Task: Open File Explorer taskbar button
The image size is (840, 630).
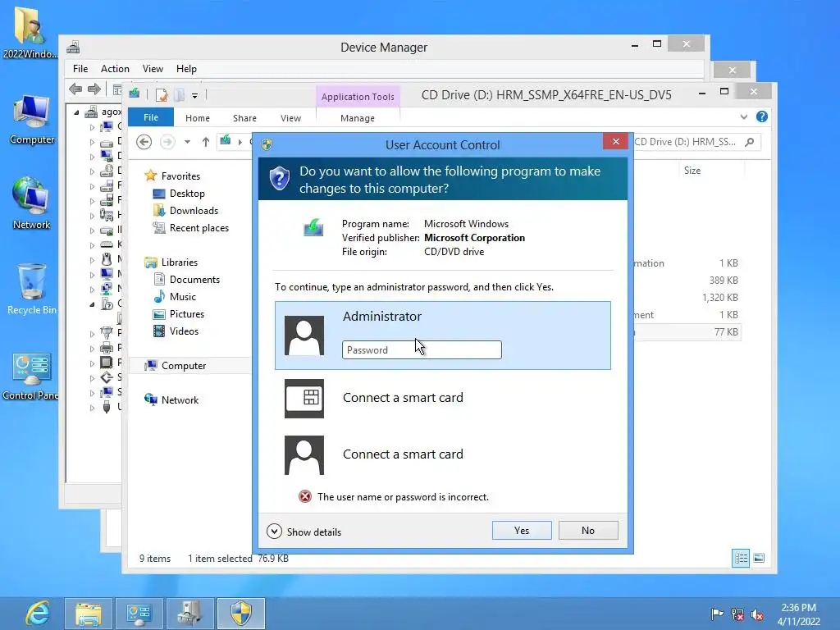Action: click(x=89, y=614)
